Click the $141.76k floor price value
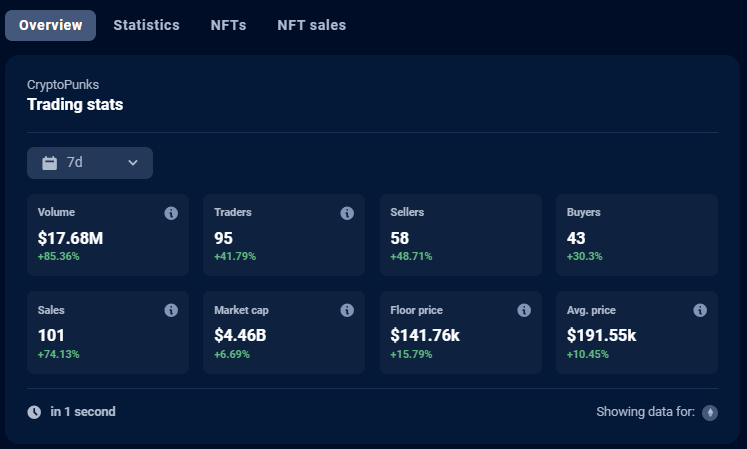The height and width of the screenshot is (449, 747). [424, 336]
